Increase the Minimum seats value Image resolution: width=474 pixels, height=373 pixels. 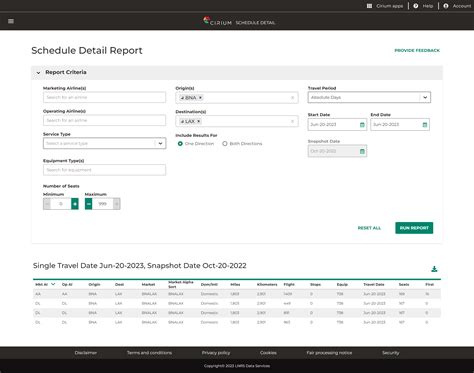tap(75, 204)
